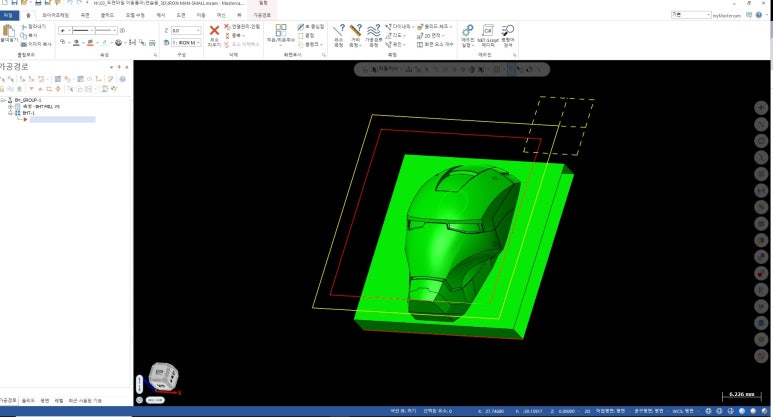The height and width of the screenshot is (417, 773).
Task: Expand the properties node under BH_GROUP-1
Action: click(10, 106)
